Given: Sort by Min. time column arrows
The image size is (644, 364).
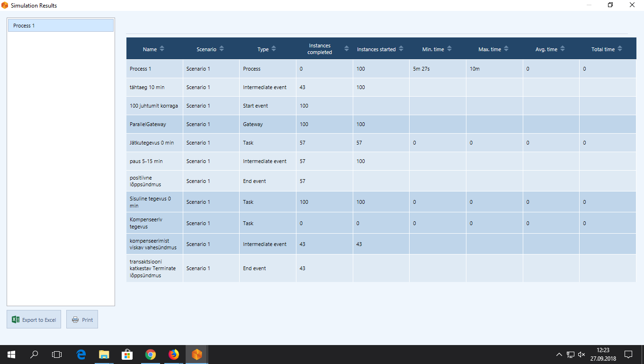Looking at the screenshot, I should tap(449, 49).
